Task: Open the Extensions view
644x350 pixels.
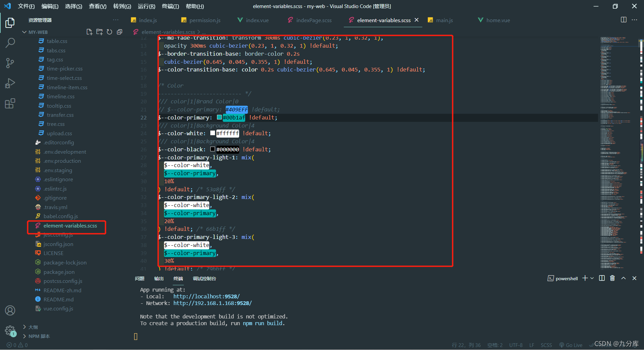Action: point(10,103)
